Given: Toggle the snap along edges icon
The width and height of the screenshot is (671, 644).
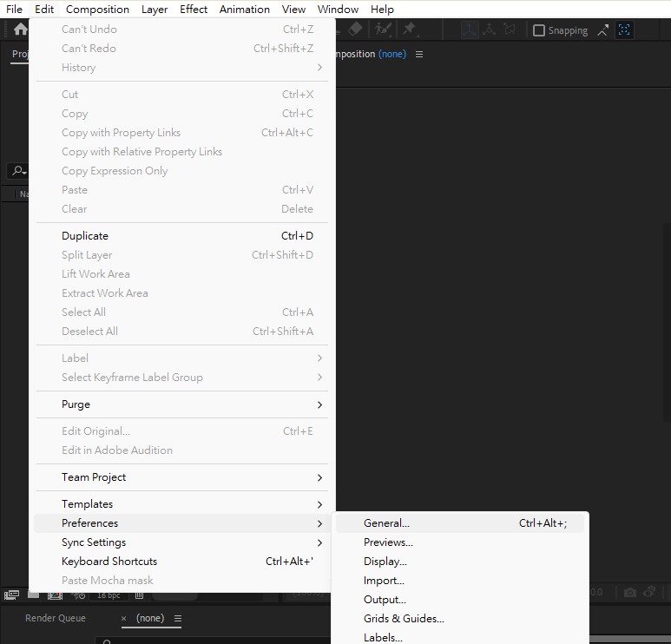Looking at the screenshot, I should coord(603,30).
